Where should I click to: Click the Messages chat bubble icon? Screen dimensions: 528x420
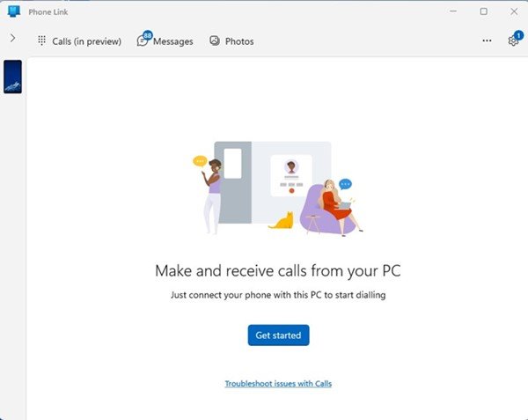pyautogui.click(x=142, y=41)
